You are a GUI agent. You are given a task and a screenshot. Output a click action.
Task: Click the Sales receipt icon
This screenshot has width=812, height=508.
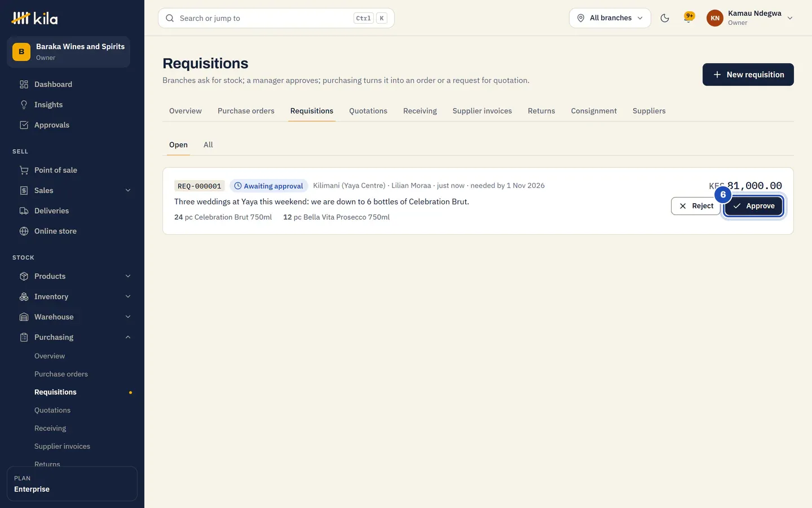click(x=24, y=191)
